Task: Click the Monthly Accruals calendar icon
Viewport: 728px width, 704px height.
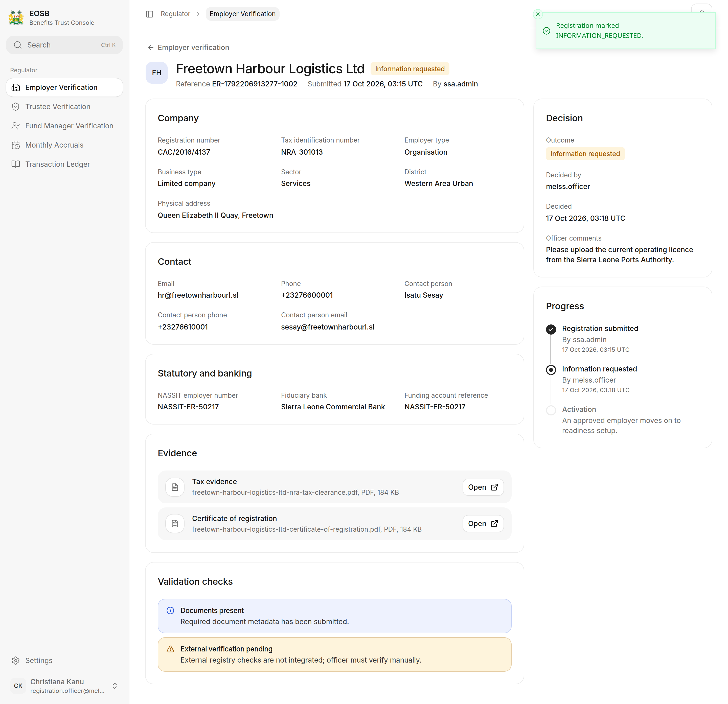Action: tap(16, 145)
